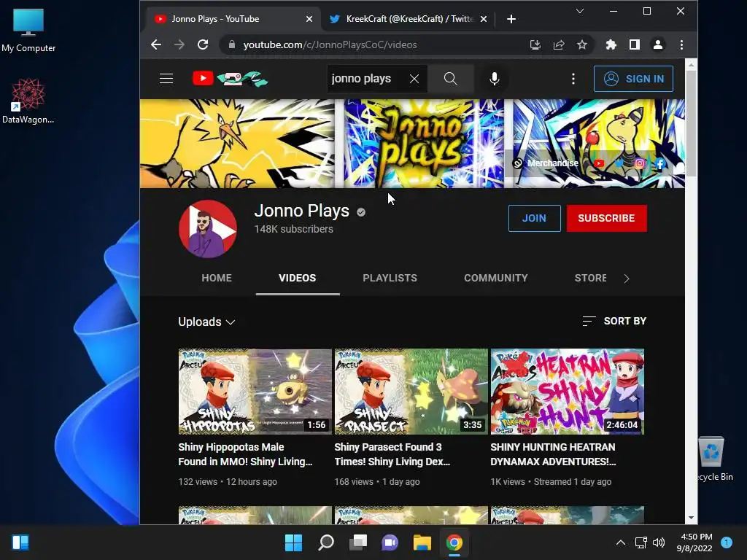Open the YouTube hamburger guide menu
Image resolution: width=747 pixels, height=560 pixels.
click(166, 79)
